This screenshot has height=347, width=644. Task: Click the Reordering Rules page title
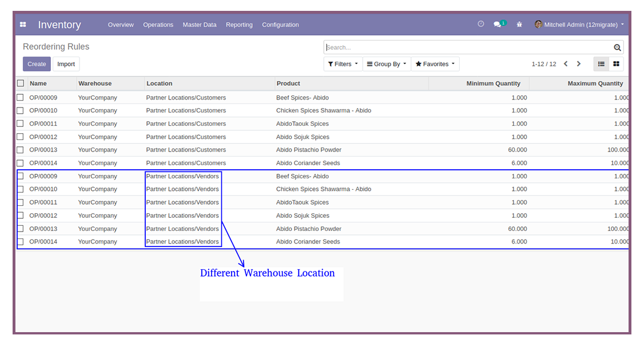click(56, 47)
